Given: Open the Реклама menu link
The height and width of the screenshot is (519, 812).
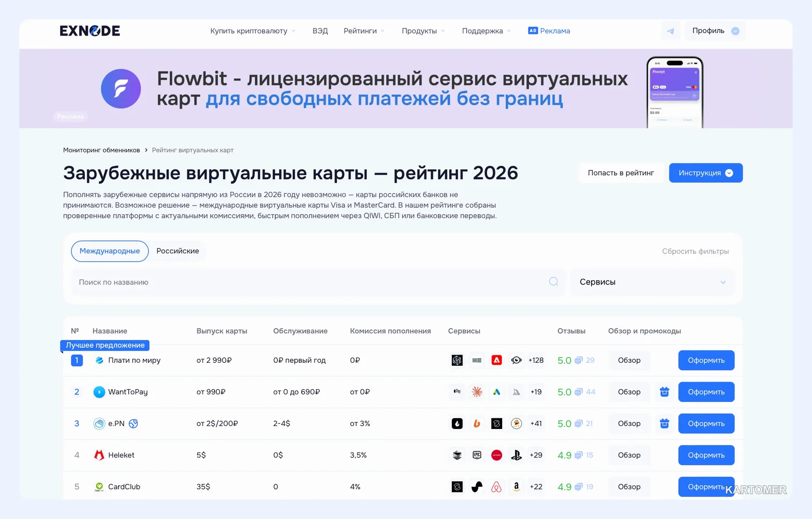Looking at the screenshot, I should 549,31.
